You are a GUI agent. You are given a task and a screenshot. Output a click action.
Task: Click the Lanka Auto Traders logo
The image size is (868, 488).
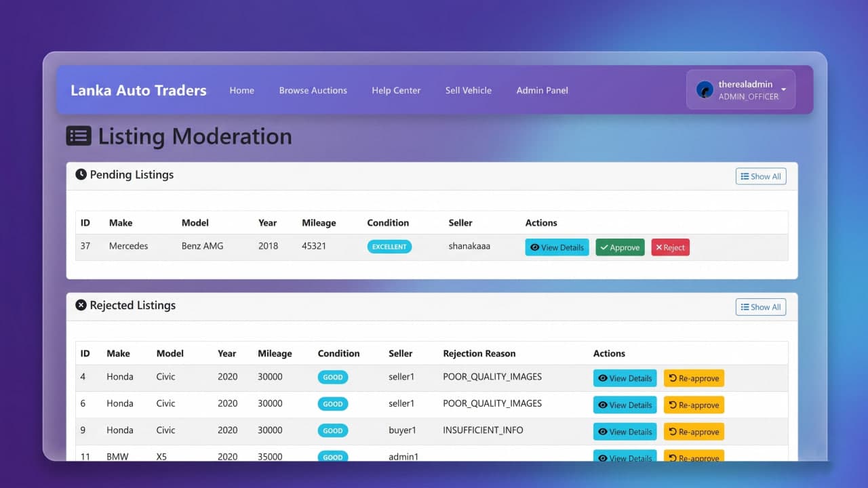pyautogui.click(x=138, y=90)
